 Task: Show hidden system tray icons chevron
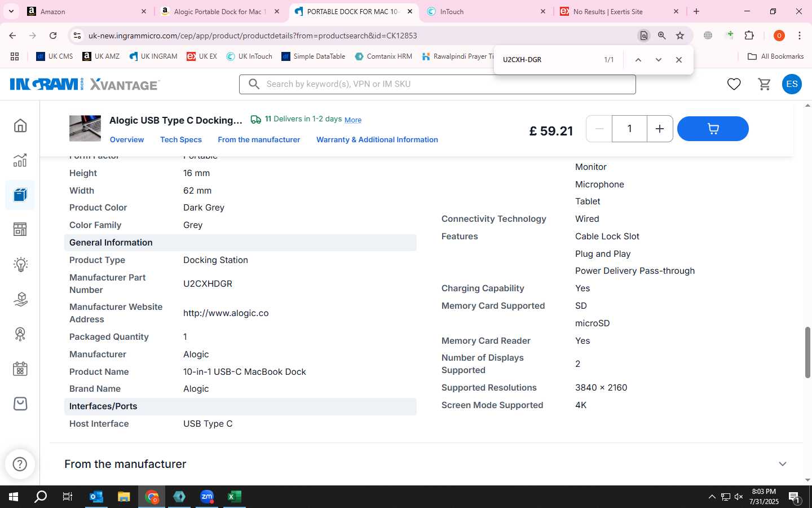click(x=712, y=497)
